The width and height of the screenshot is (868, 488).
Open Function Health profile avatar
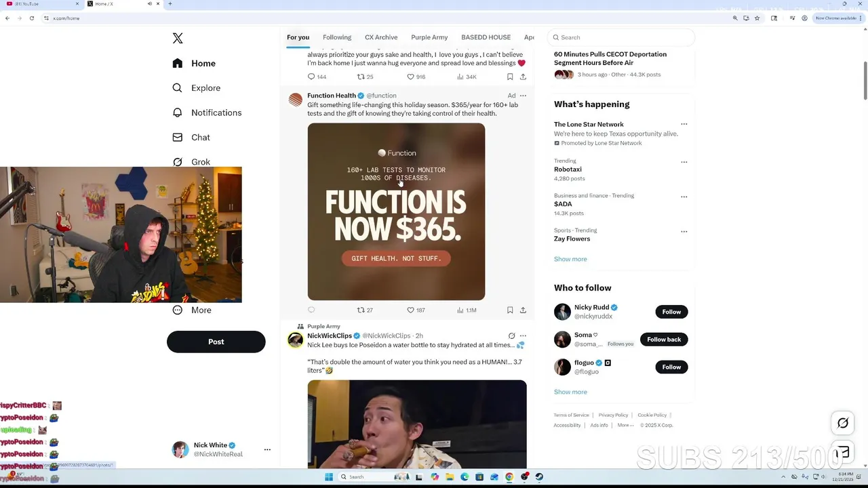click(295, 100)
